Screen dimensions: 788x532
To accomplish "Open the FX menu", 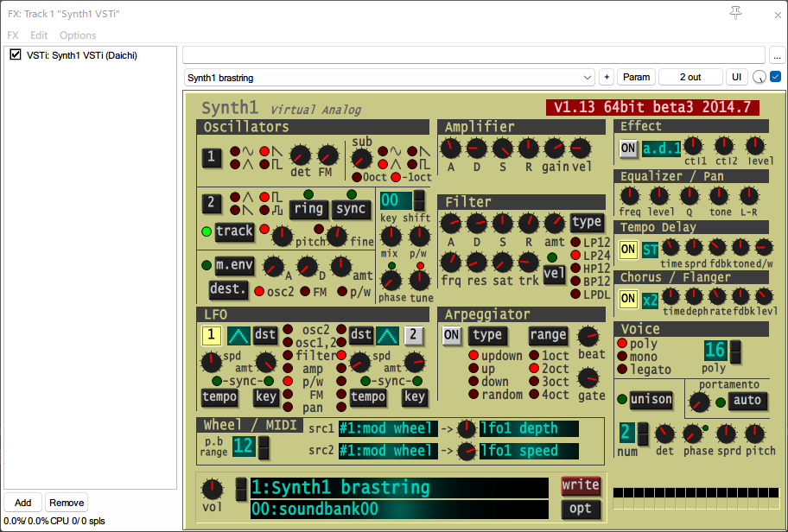I will pyautogui.click(x=13, y=35).
